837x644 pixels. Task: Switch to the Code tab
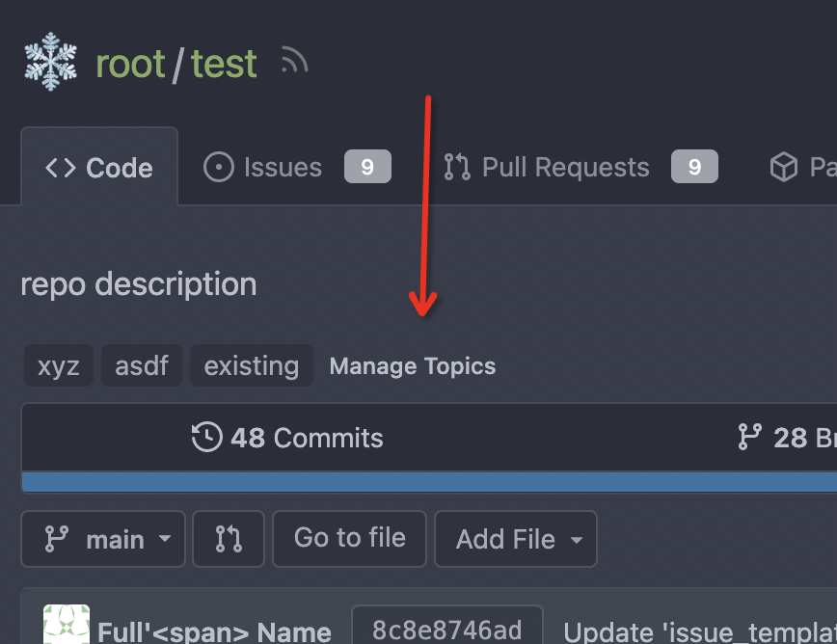[x=99, y=167]
